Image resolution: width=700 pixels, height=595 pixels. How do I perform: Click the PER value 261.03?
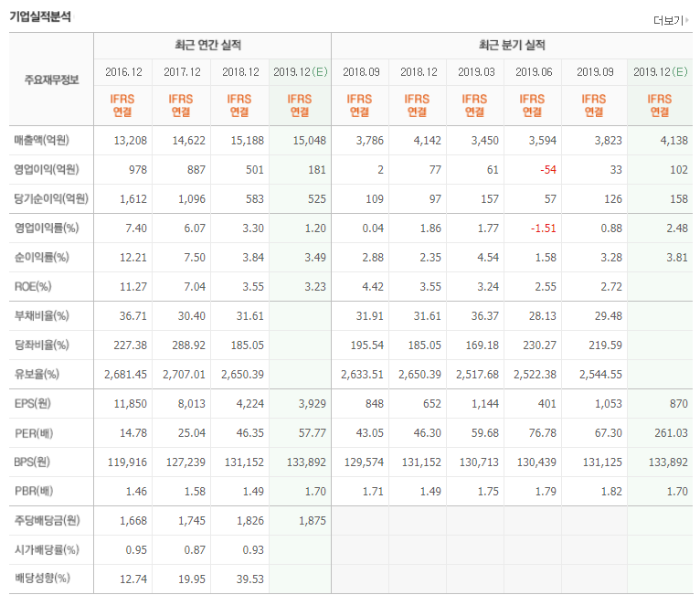[671, 433]
